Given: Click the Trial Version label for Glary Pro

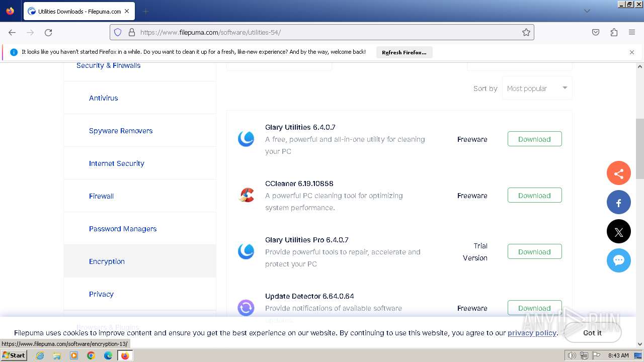Looking at the screenshot, I should (475, 252).
